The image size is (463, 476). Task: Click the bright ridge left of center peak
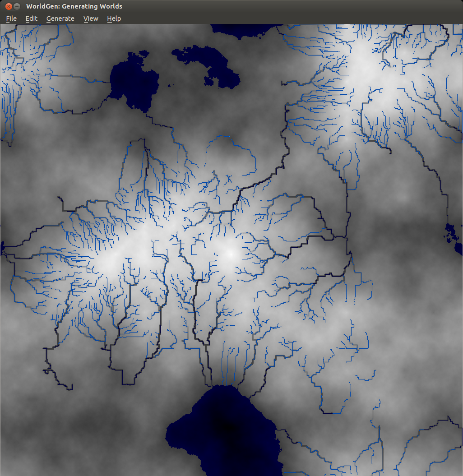131,248
